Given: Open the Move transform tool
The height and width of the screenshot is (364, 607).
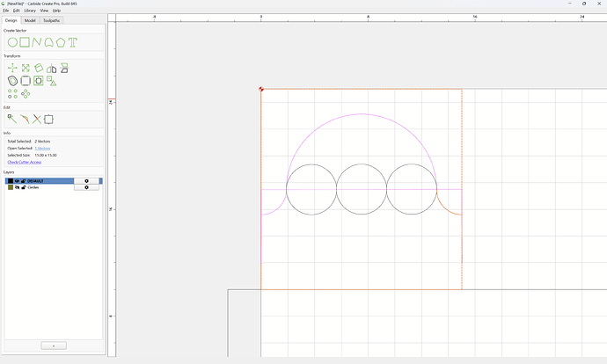Looking at the screenshot, I should 12,68.
